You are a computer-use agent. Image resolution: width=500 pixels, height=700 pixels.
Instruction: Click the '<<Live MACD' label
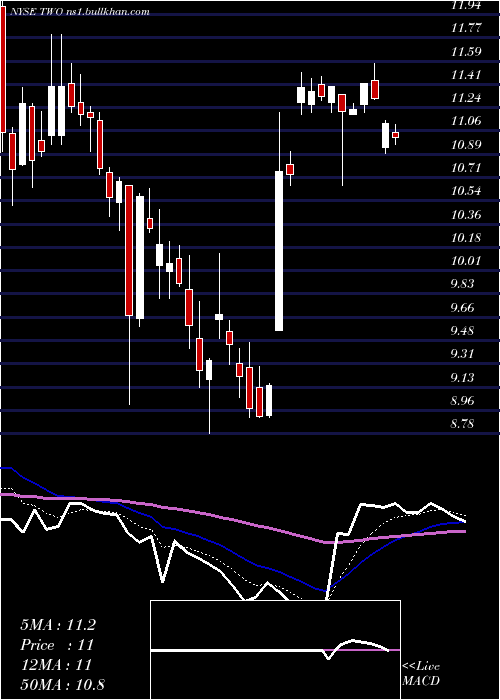click(x=421, y=674)
